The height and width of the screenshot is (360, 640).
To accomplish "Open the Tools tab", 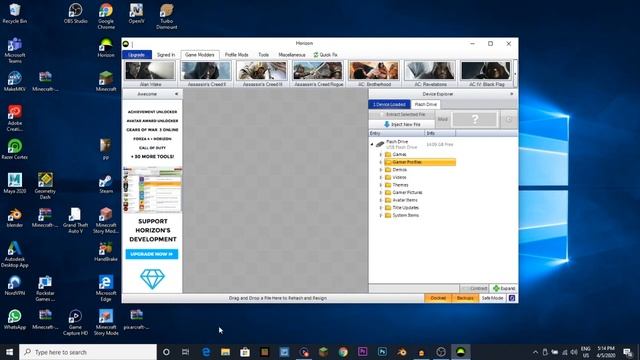I will coord(264,55).
